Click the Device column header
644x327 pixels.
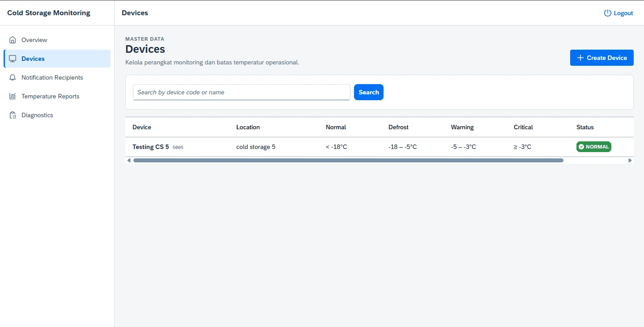[142, 127]
